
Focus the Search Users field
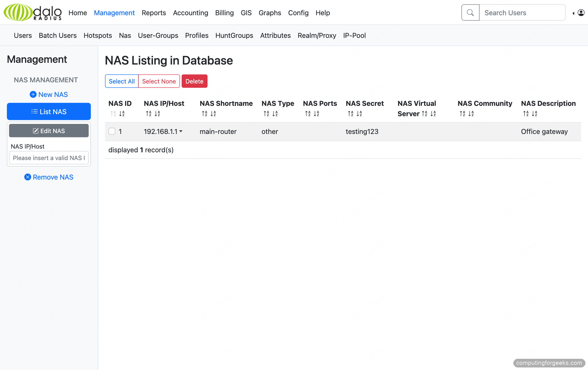(522, 13)
